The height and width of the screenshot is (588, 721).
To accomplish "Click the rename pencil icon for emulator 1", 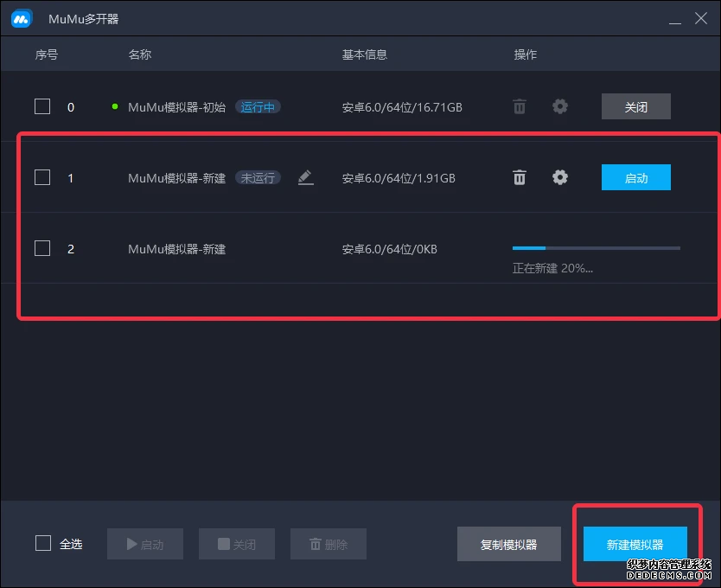I will [x=306, y=177].
